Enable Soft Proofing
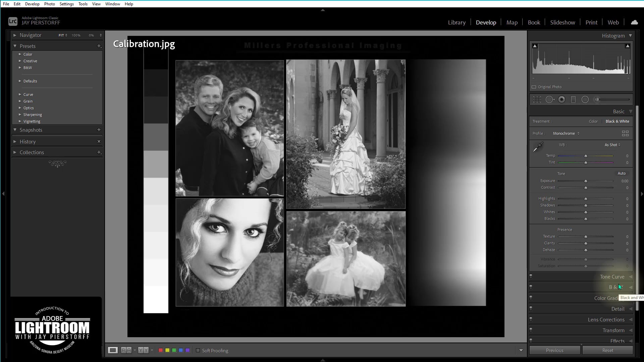This screenshot has width=644, height=362. [x=198, y=350]
